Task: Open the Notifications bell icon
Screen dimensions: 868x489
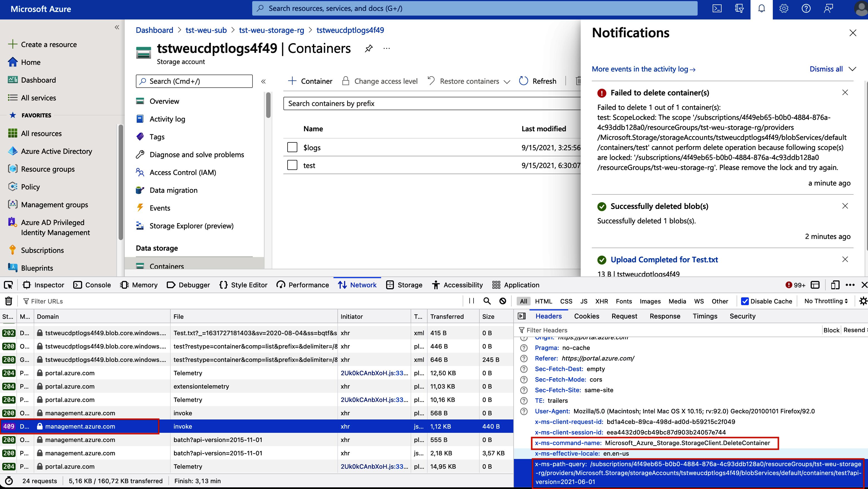Action: pos(761,9)
